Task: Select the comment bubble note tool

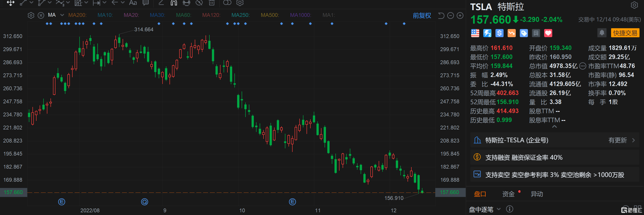Action: coord(145,3)
